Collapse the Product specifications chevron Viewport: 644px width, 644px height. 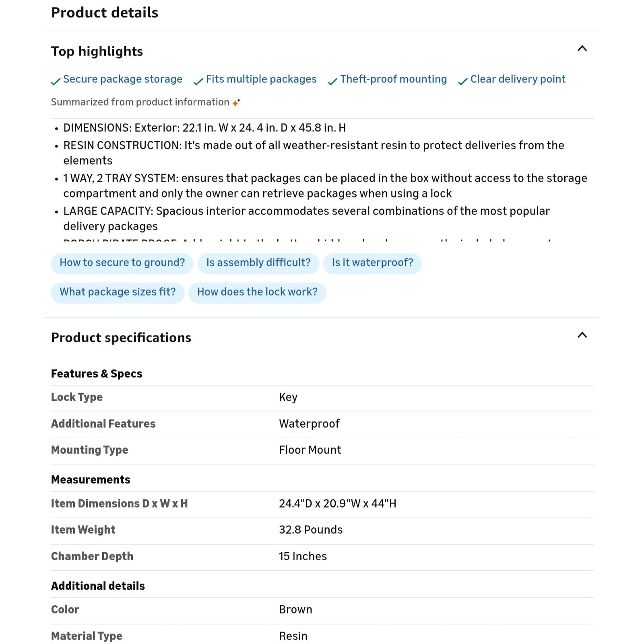tap(582, 335)
